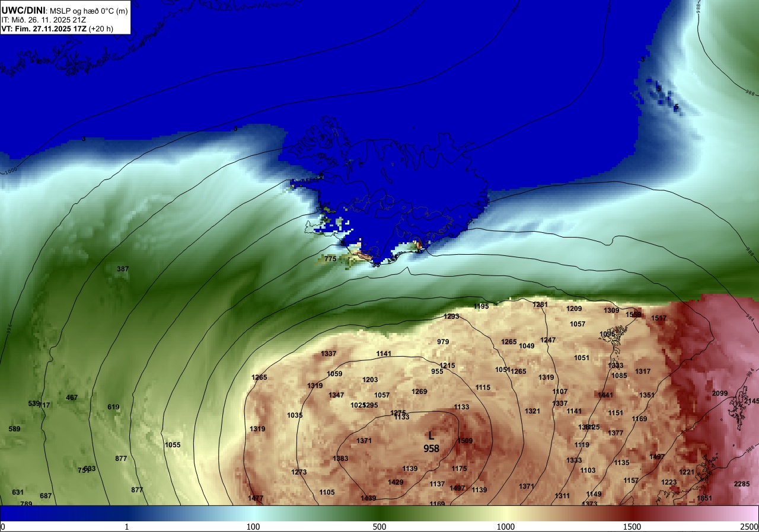Click the 1293 height label
The width and height of the screenshot is (759, 532).
tap(451, 316)
